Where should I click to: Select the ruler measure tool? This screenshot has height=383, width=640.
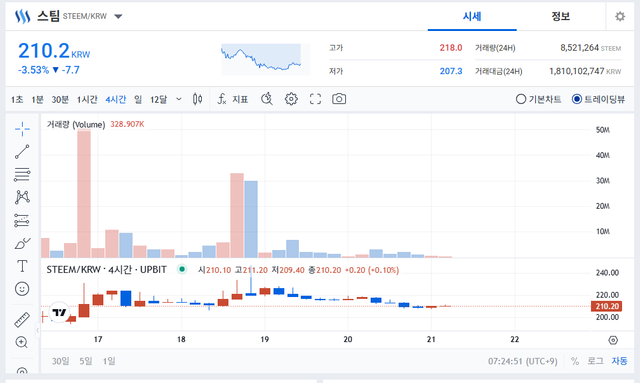click(22, 320)
